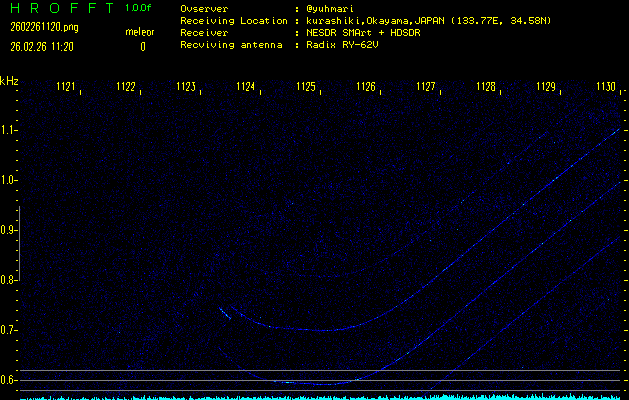
Task: Click the 0.9 kHz frequency tick
Action: click(9, 230)
